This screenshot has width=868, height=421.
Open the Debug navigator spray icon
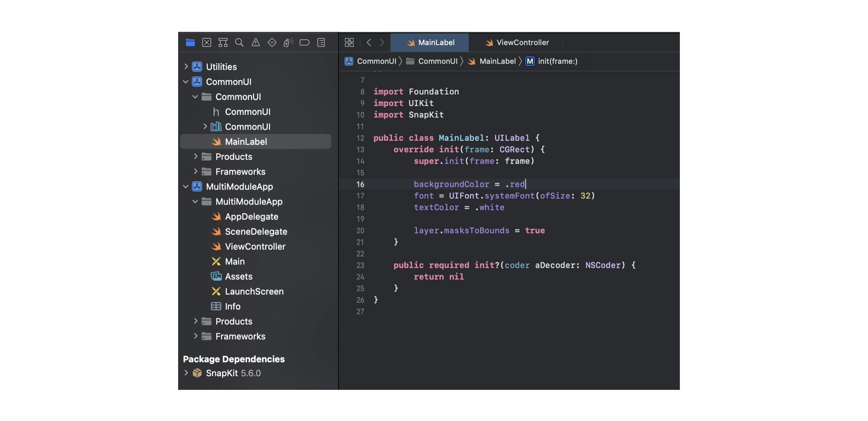click(x=288, y=42)
